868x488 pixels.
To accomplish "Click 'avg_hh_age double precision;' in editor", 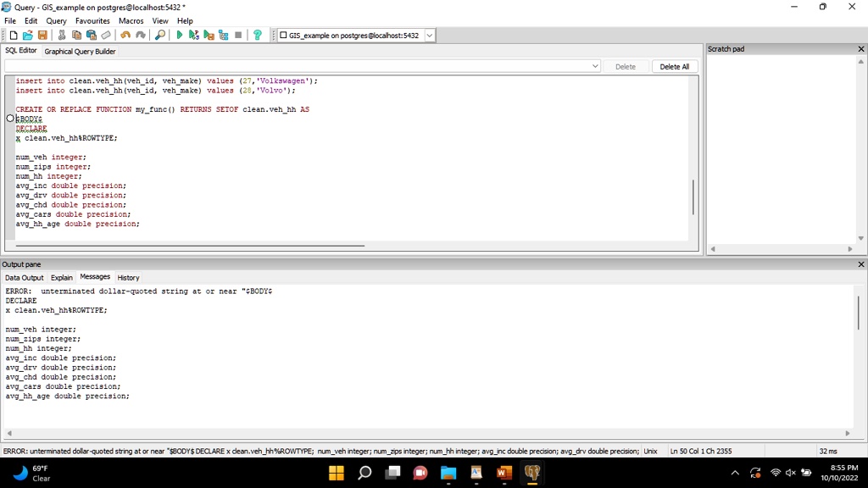I will tap(77, 224).
